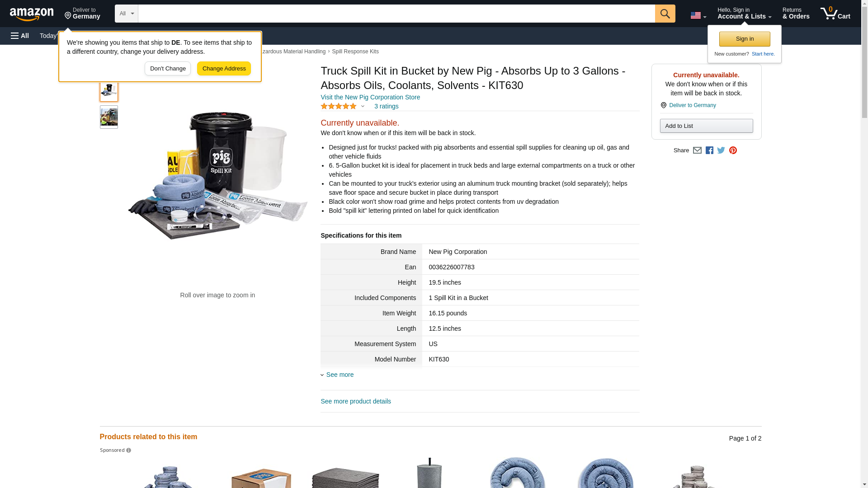Open Returns & Orders
Screen dimensions: 868x488
[796, 13]
